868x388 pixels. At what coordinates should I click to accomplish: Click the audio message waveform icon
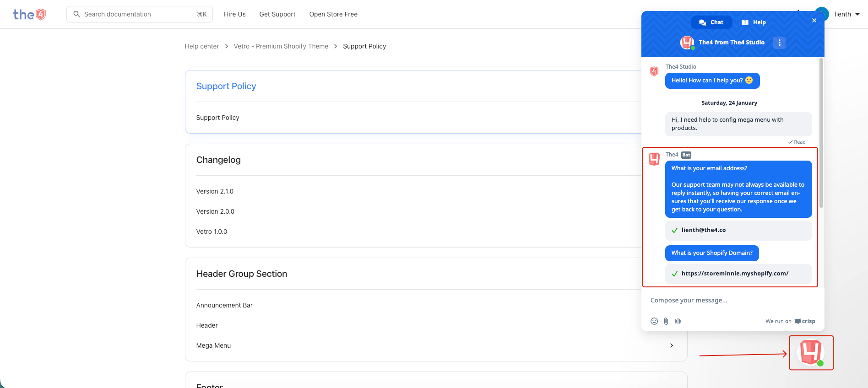pyautogui.click(x=678, y=321)
